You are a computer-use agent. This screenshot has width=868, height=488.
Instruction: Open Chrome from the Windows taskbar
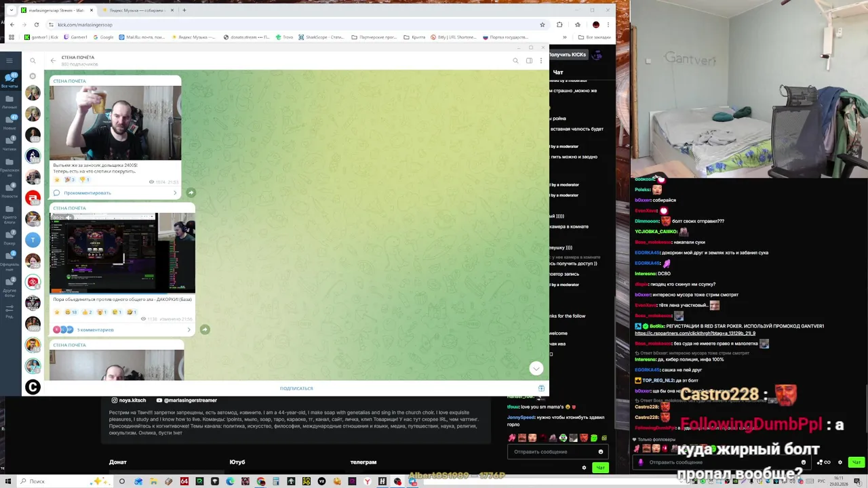pyautogui.click(x=261, y=481)
